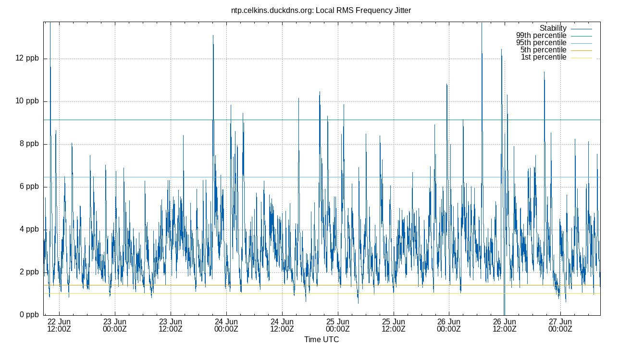Click the '95th percentile' legend label
Screen dimensions: 644x346
point(541,43)
